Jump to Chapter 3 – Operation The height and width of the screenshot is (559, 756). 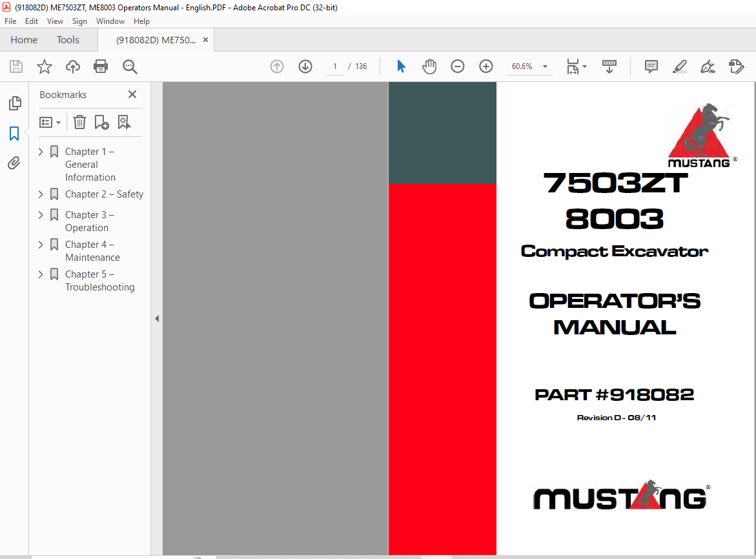(90, 221)
